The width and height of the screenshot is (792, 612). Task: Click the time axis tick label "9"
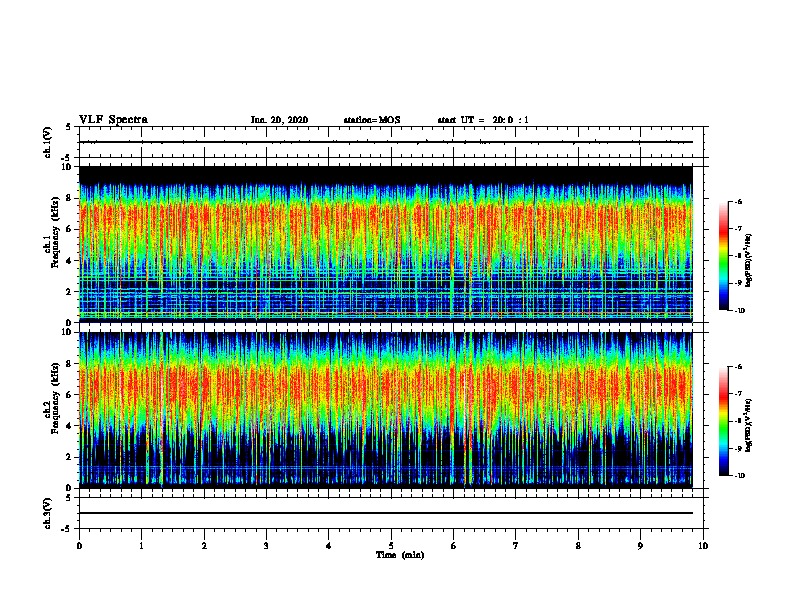640,546
